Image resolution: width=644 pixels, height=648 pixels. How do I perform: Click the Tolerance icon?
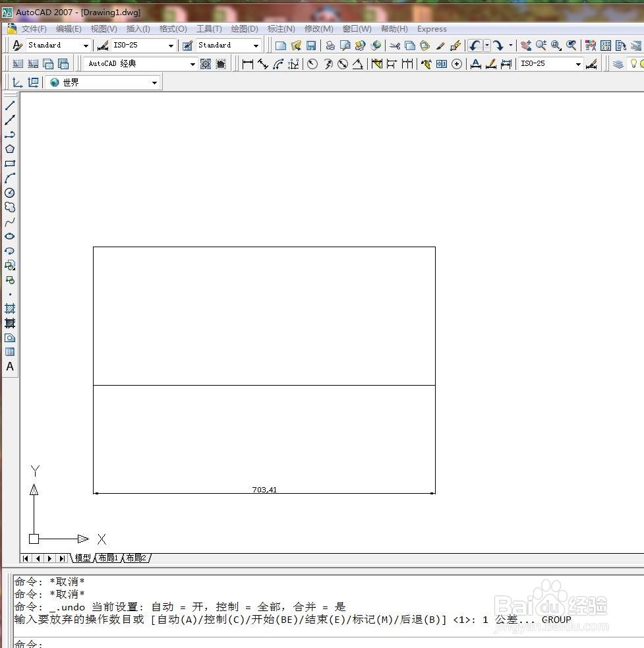(442, 64)
